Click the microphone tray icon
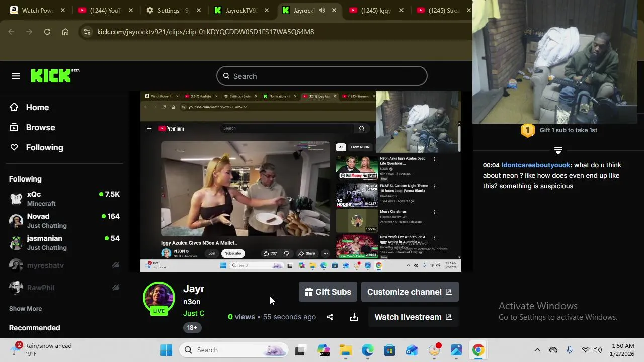This screenshot has width=644, height=362. (x=569, y=350)
